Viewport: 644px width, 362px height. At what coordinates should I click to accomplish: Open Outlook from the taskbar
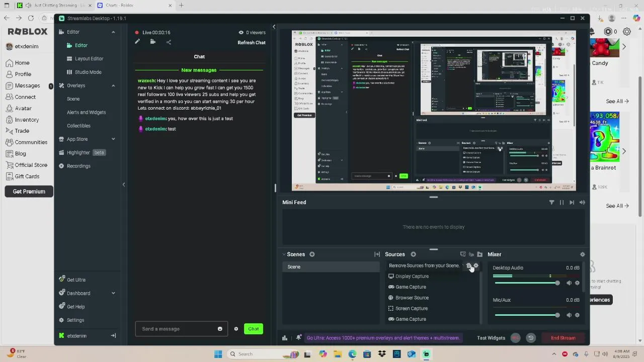412,354
